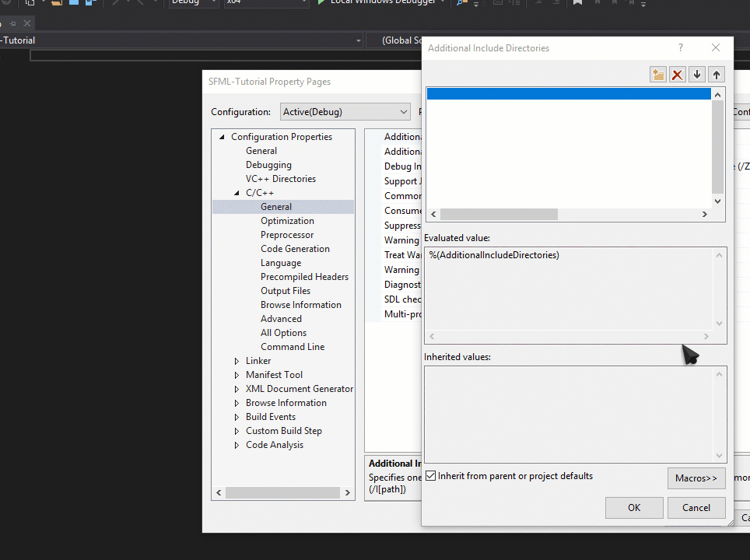Select General under Configuration Properties
Image resolution: width=750 pixels, height=560 pixels.
261,151
